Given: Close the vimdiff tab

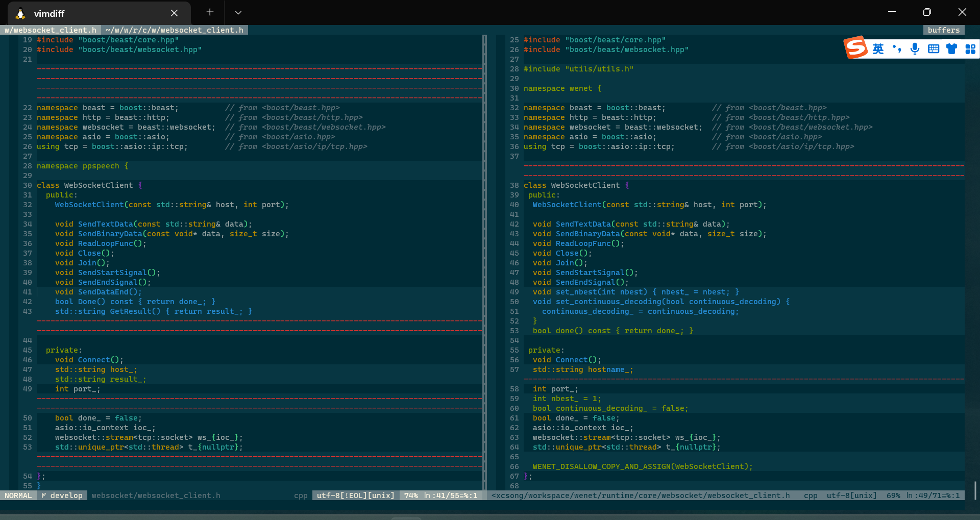Looking at the screenshot, I should click(174, 13).
